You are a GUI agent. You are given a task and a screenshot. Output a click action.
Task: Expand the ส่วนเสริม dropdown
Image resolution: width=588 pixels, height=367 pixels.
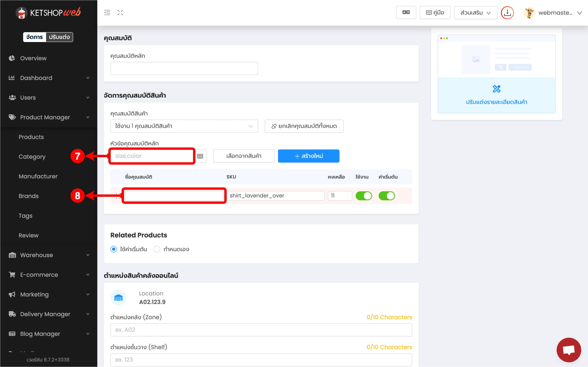click(475, 13)
